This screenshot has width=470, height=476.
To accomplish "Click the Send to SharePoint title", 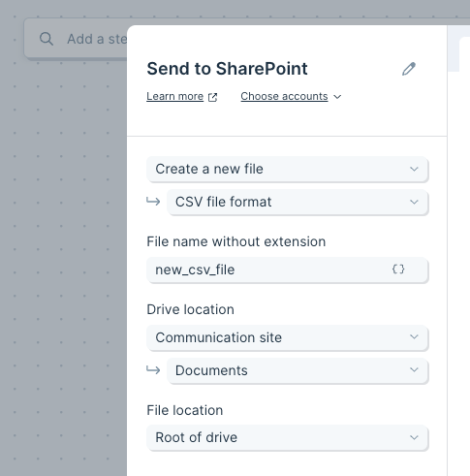I will point(227,69).
